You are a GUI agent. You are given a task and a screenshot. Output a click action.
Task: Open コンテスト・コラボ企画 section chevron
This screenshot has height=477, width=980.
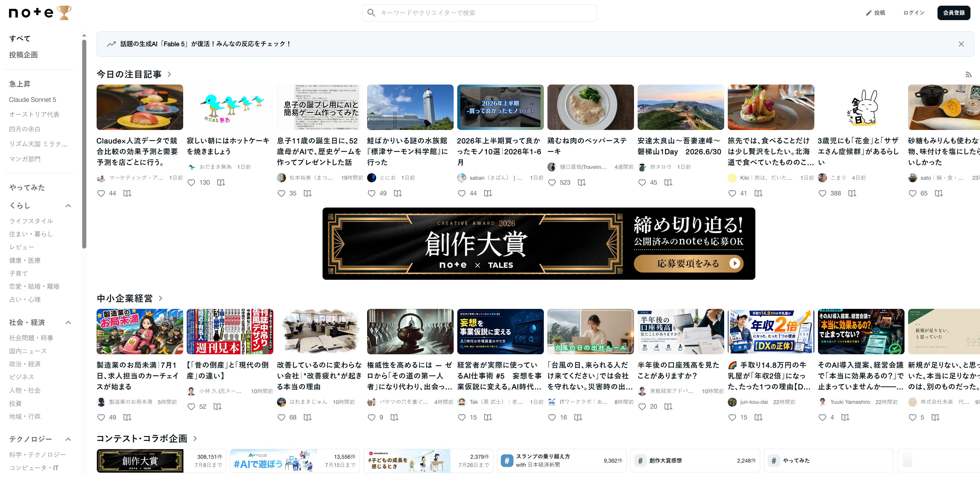click(195, 439)
